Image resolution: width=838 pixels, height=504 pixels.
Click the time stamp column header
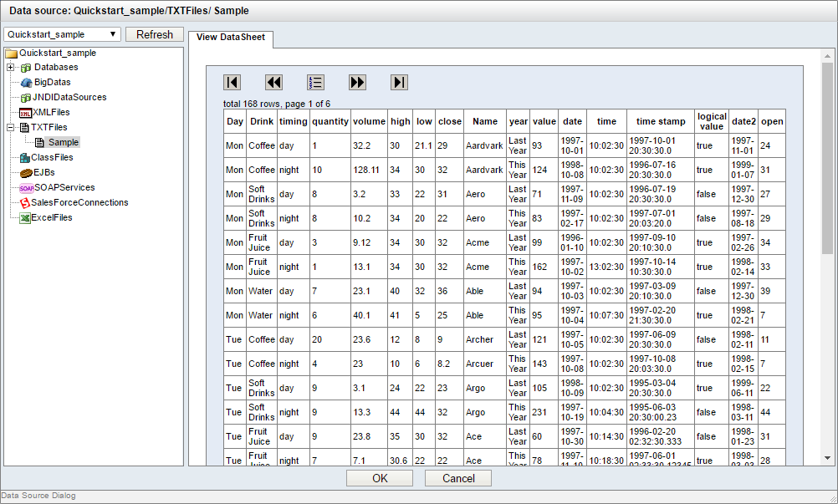pos(661,122)
